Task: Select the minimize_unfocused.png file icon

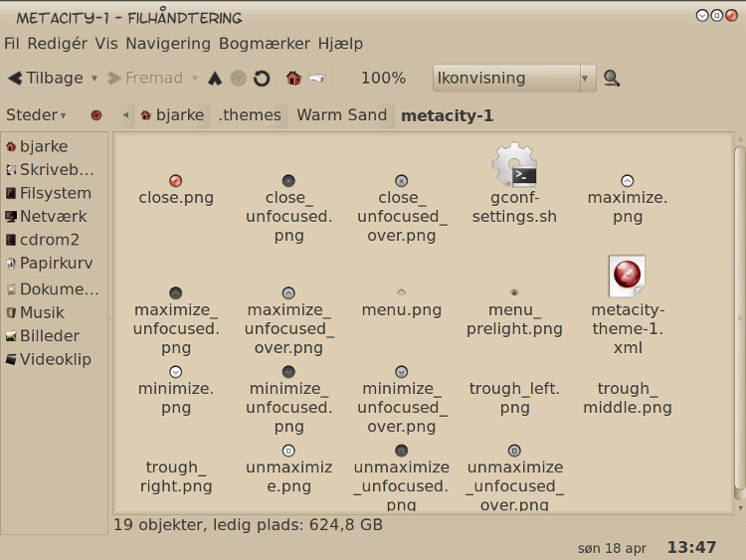Action: point(288,372)
